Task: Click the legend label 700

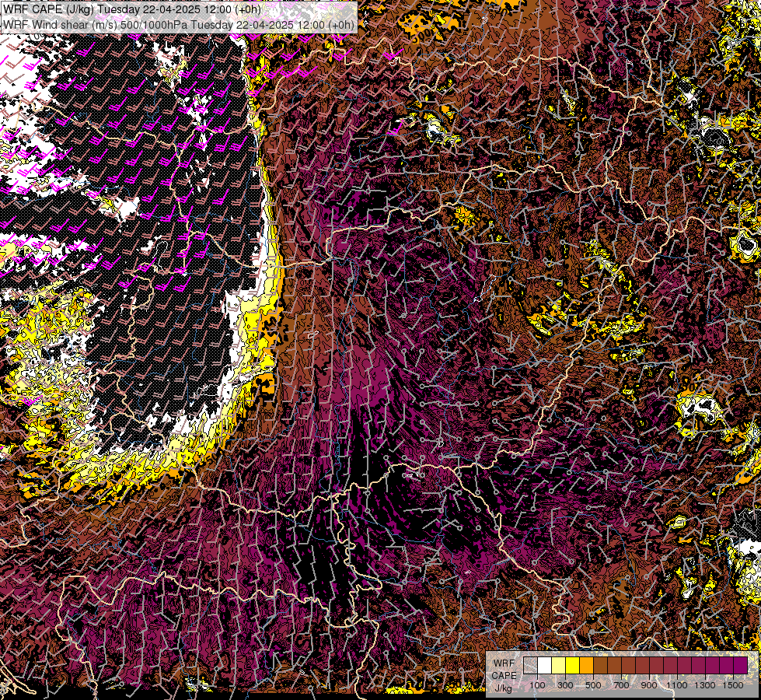Action: 621,685
